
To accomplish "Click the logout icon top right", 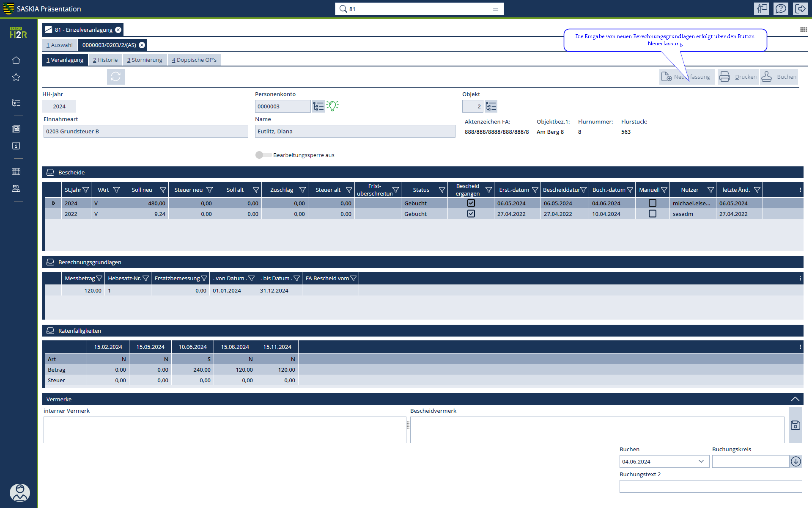I will pyautogui.click(x=801, y=9).
